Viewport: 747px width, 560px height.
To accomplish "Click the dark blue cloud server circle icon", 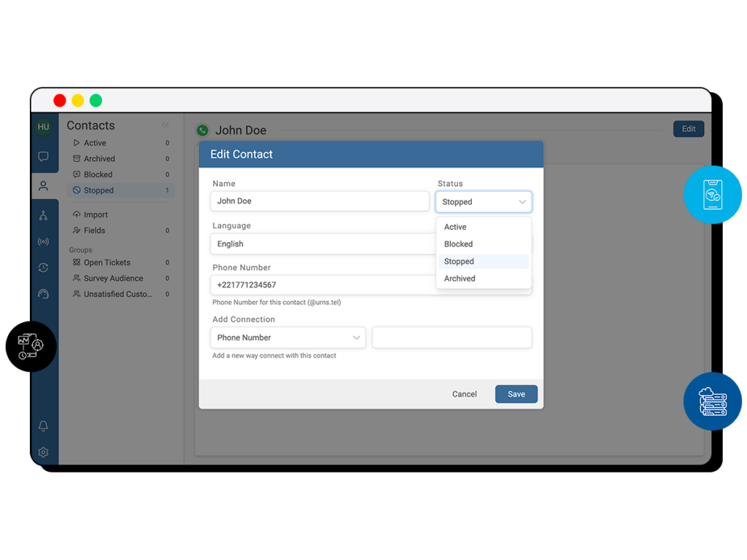I will (x=713, y=401).
